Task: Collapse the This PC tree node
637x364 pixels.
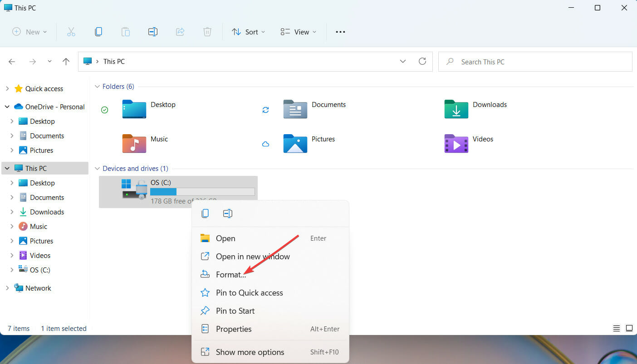Action: (7, 168)
